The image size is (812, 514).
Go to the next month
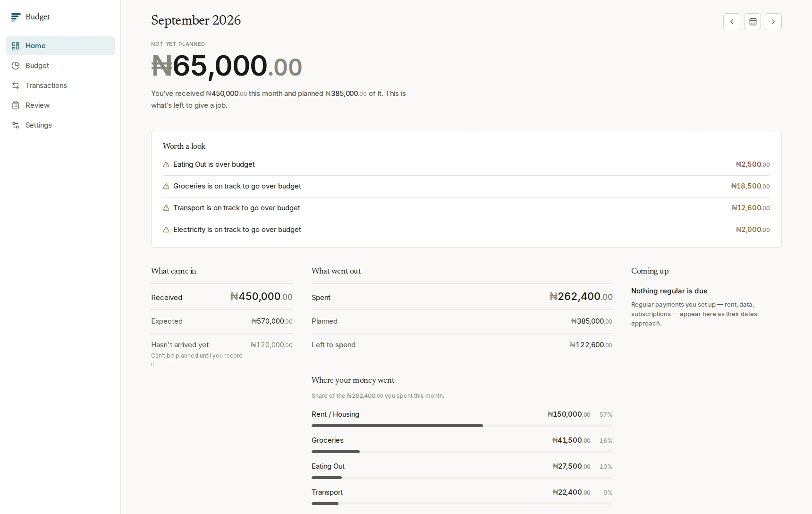(773, 22)
